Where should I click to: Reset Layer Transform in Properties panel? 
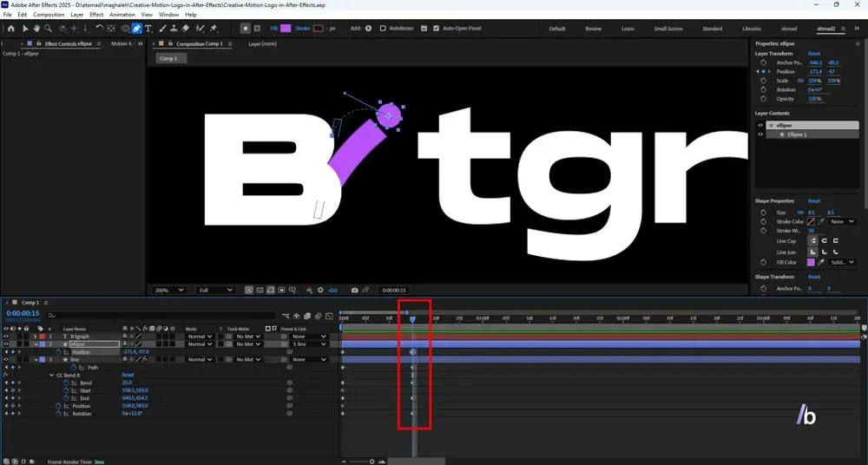pyautogui.click(x=814, y=54)
